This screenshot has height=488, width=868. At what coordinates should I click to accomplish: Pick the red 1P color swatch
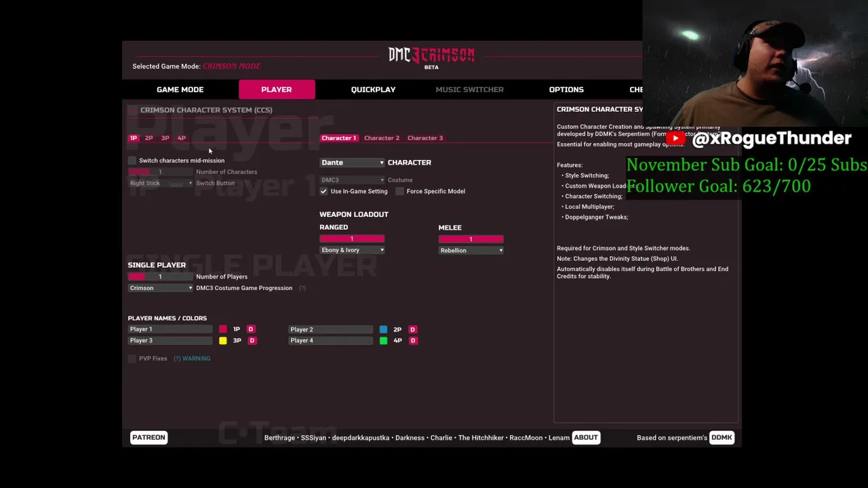(223, 329)
